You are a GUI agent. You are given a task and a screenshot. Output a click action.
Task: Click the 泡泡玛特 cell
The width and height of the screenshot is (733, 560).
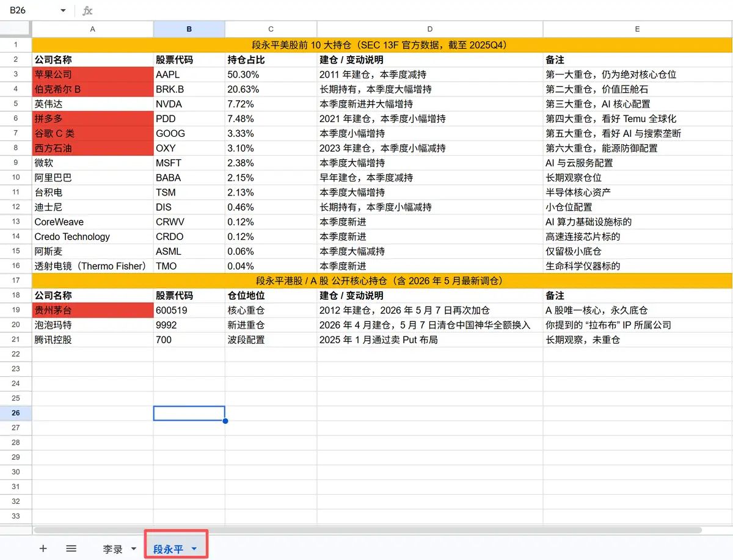pos(93,325)
